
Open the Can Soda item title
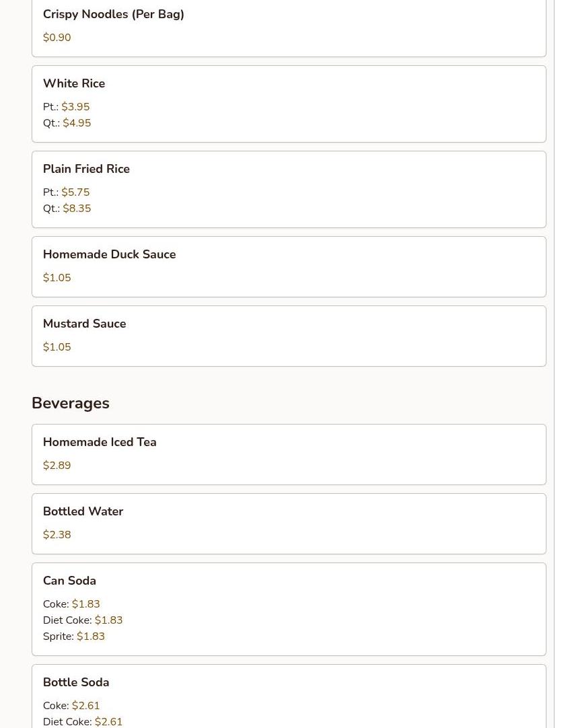69,581
